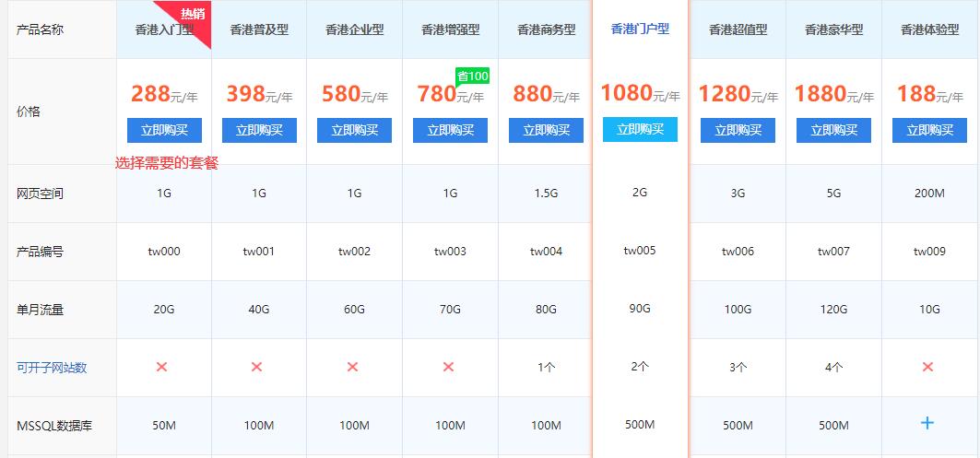
Task: Click the 2个 子网站数 value
Action: pos(640,367)
